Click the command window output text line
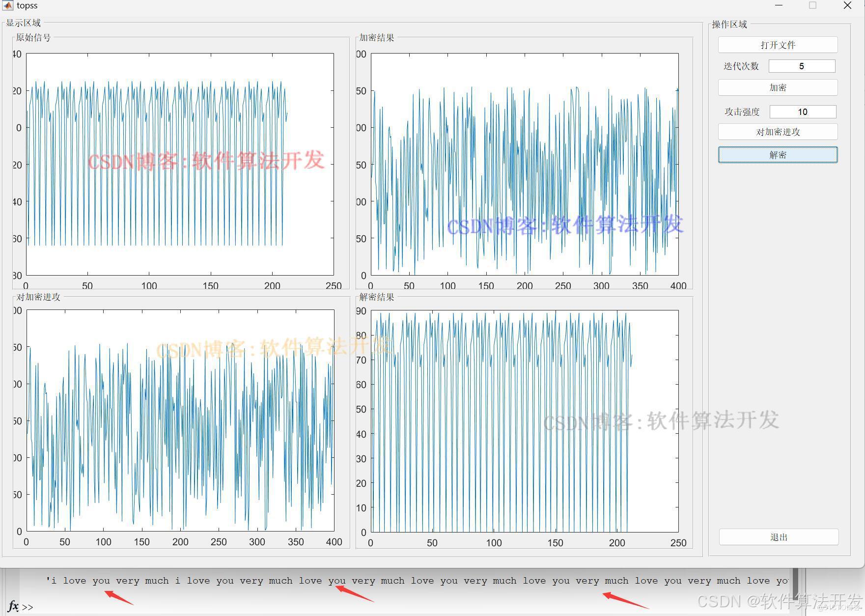865x616 pixels. 417,581
